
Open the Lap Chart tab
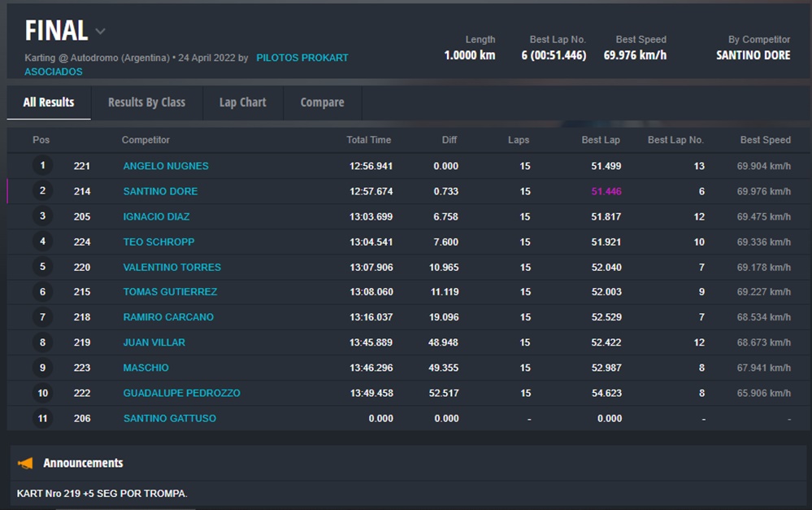coord(242,102)
